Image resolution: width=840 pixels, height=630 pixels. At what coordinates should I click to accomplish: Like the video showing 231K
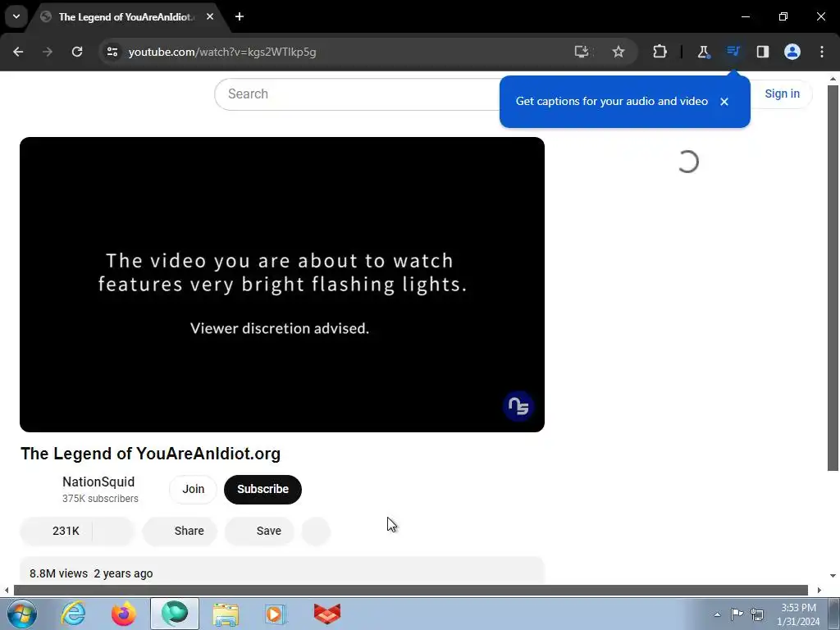pyautogui.click(x=57, y=531)
